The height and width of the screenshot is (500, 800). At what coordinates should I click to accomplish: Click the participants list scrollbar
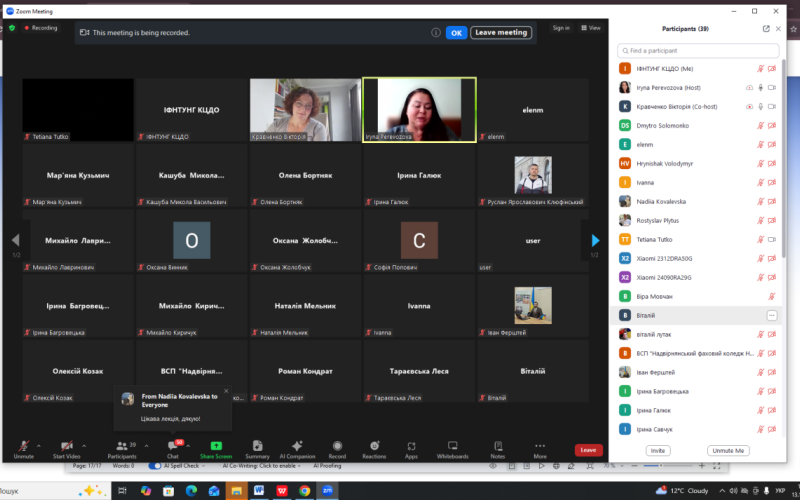click(x=784, y=158)
